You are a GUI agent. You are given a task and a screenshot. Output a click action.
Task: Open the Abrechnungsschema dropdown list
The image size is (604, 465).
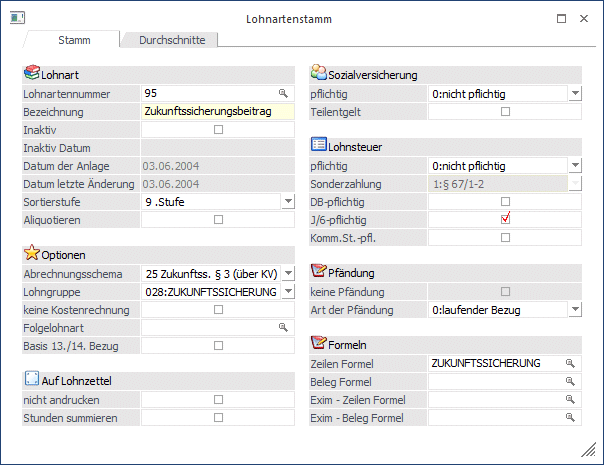click(287, 273)
